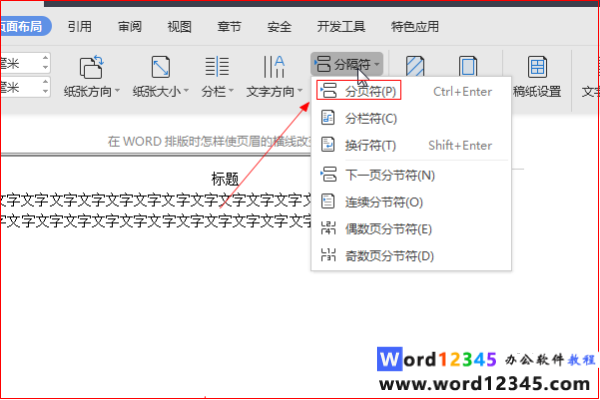Viewport: 600px width, 400px height.
Task: Click the 标题 heading in the document
Action: coord(225,179)
